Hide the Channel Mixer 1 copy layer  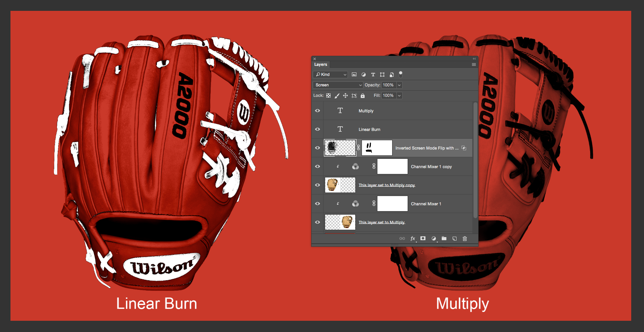pos(317,167)
